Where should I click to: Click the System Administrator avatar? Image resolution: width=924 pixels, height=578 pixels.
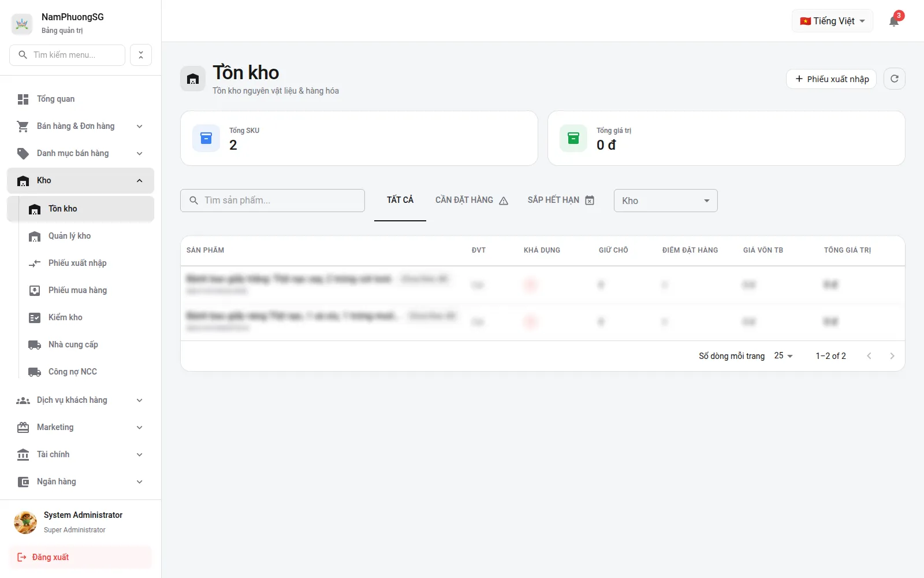coord(25,522)
